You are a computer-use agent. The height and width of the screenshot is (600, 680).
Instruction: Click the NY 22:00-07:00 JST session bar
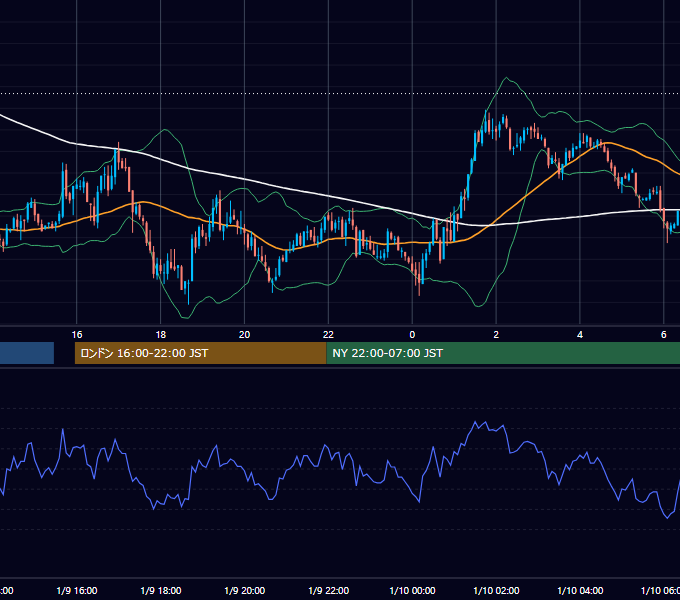[x=503, y=353]
